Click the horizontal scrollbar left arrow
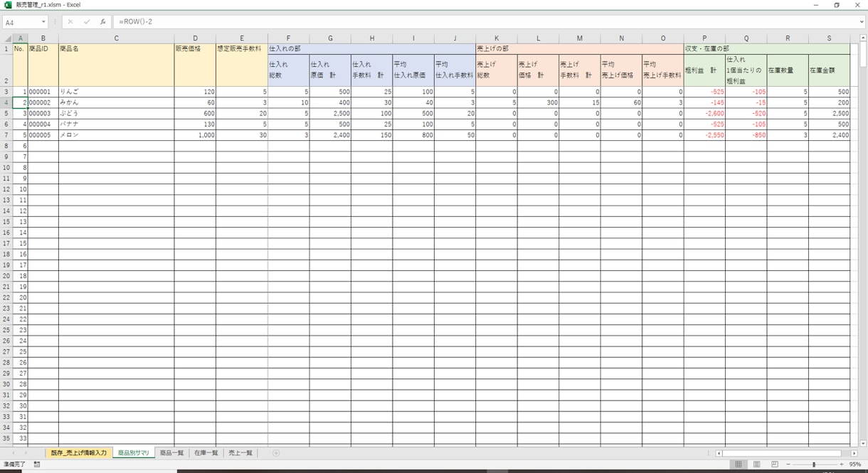868x473 pixels. click(719, 453)
